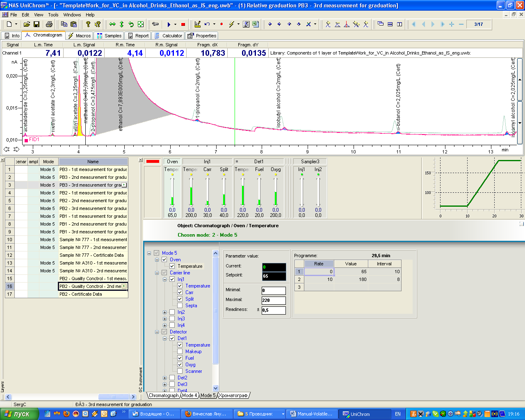Open the Tools menu
Screen dimensions: 525x420
coord(53,15)
